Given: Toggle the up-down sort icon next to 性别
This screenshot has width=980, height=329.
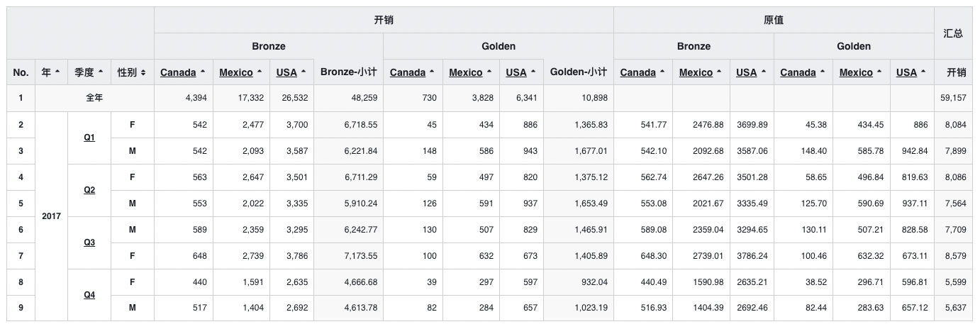Looking at the screenshot, I should 143,72.
